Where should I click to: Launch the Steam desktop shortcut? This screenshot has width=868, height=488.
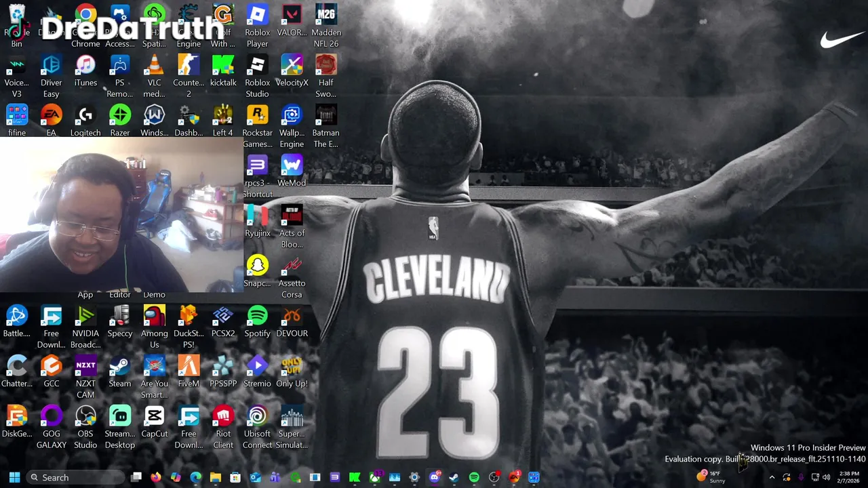point(120,371)
